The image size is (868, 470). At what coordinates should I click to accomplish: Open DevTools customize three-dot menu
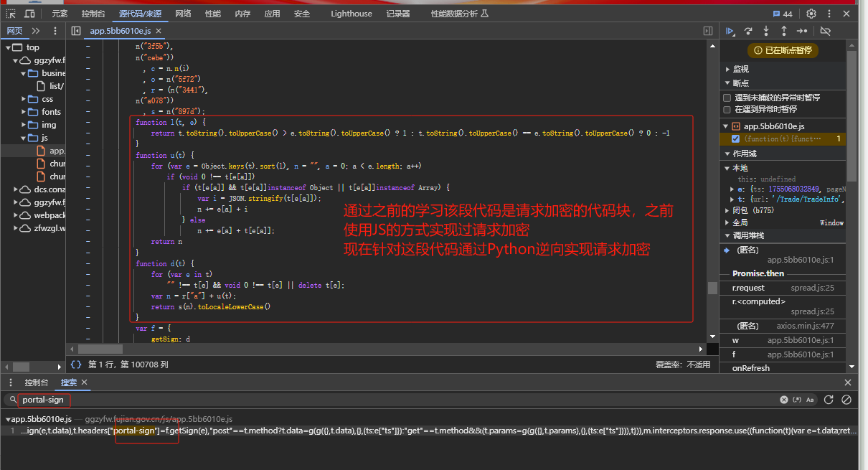828,14
